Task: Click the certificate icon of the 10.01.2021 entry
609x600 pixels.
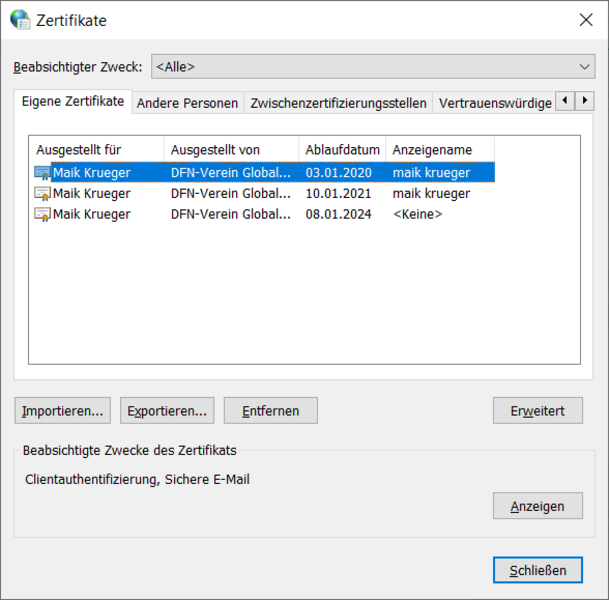Action: (42, 194)
